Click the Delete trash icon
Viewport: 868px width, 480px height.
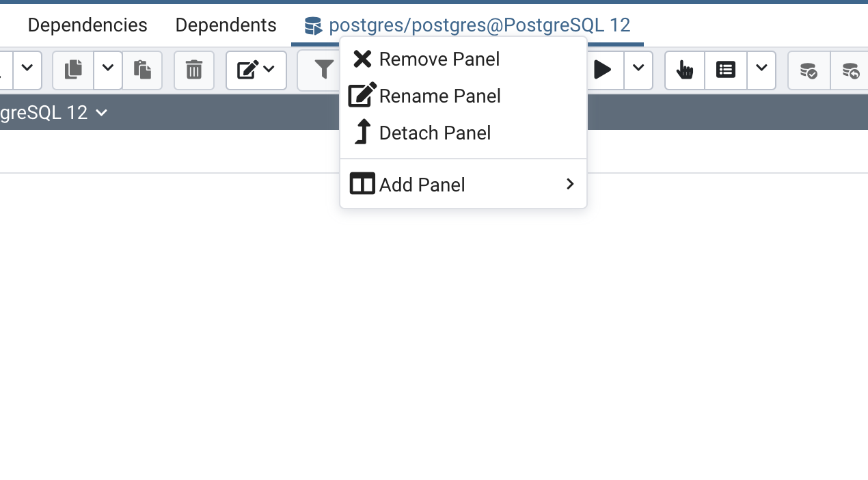(x=194, y=70)
